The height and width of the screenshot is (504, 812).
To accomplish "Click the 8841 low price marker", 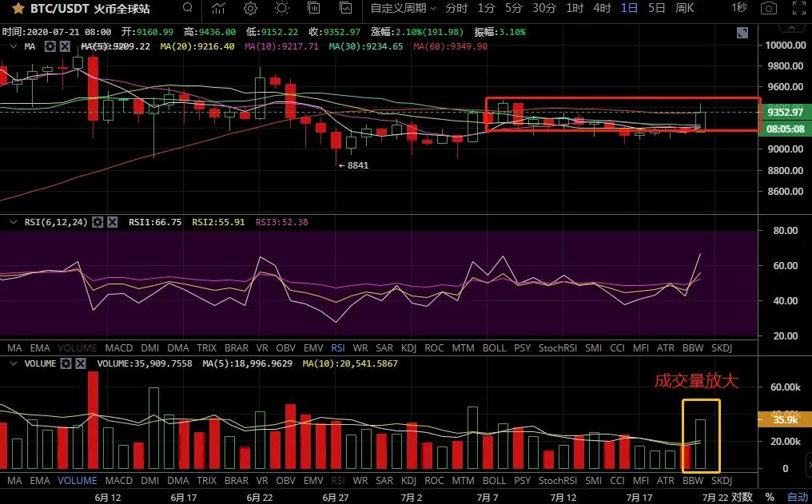I will coord(353,165).
